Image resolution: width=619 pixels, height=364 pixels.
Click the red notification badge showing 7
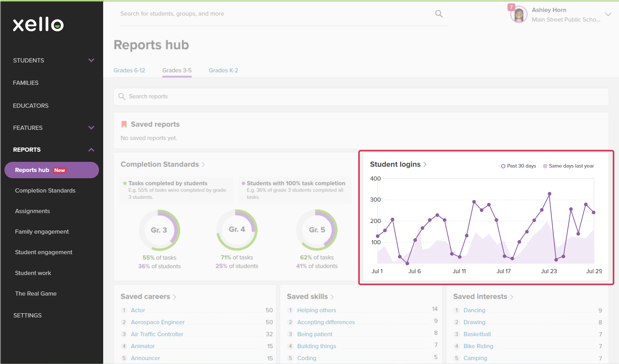(511, 7)
